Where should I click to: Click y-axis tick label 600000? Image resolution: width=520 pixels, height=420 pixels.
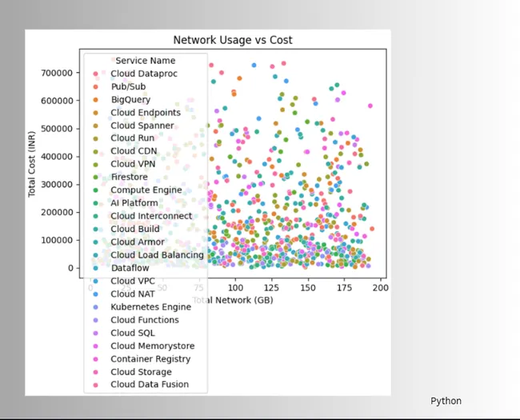(57, 101)
